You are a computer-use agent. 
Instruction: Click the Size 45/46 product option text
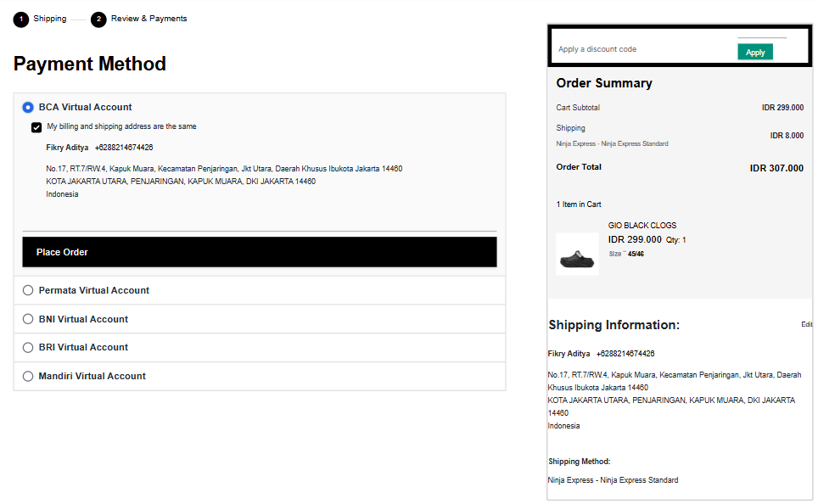click(626, 254)
